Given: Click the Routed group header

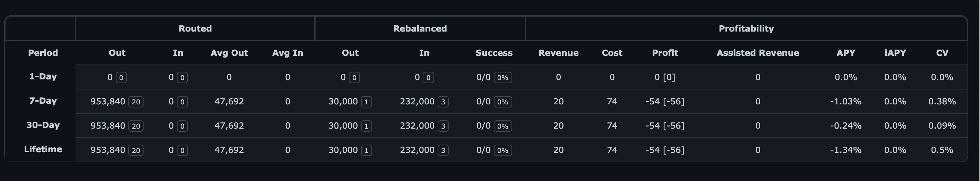Looking at the screenshot, I should 195,28.
